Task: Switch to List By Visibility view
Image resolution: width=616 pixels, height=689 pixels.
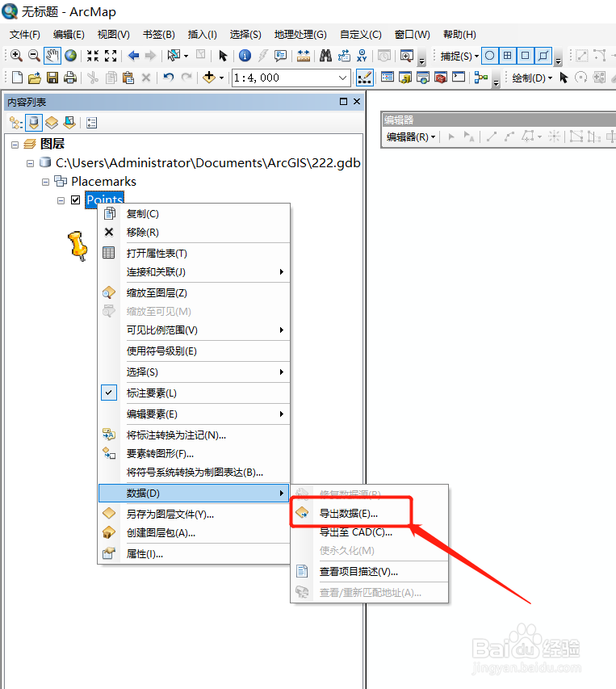Action: 52,123
